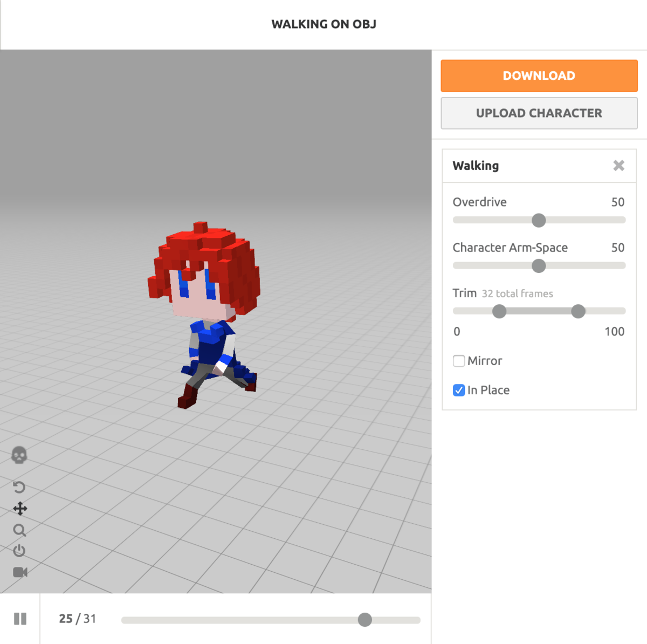647x644 pixels.
Task: Click the Walking panel title
Action: 476,166
